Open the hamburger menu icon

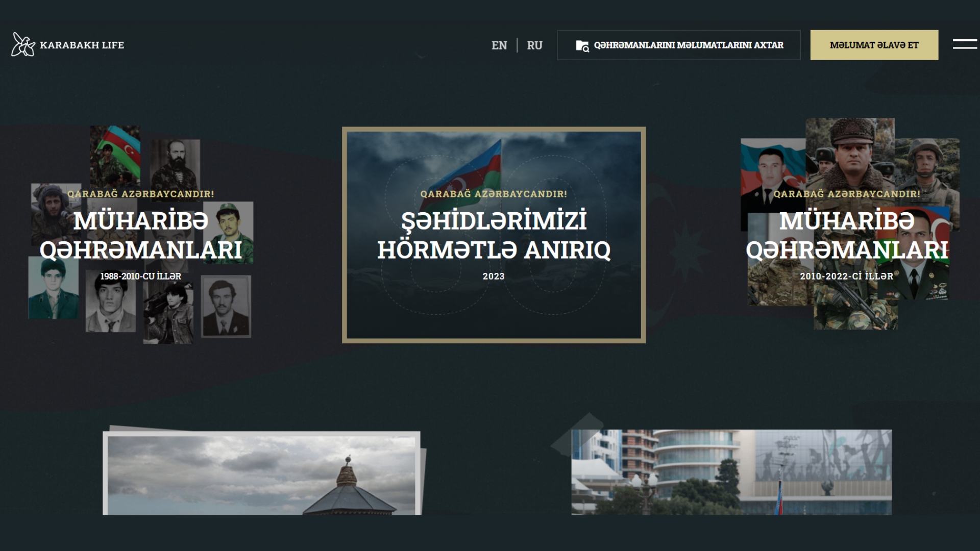click(964, 44)
